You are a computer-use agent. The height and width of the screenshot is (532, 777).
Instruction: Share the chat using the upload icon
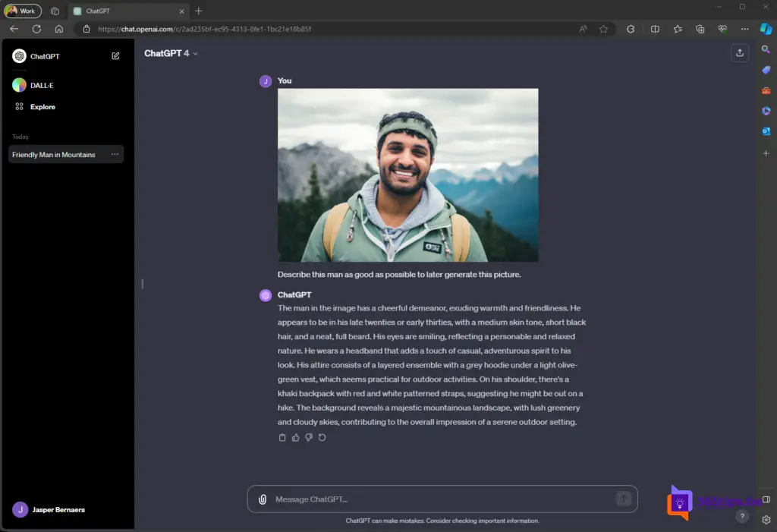pyautogui.click(x=739, y=53)
